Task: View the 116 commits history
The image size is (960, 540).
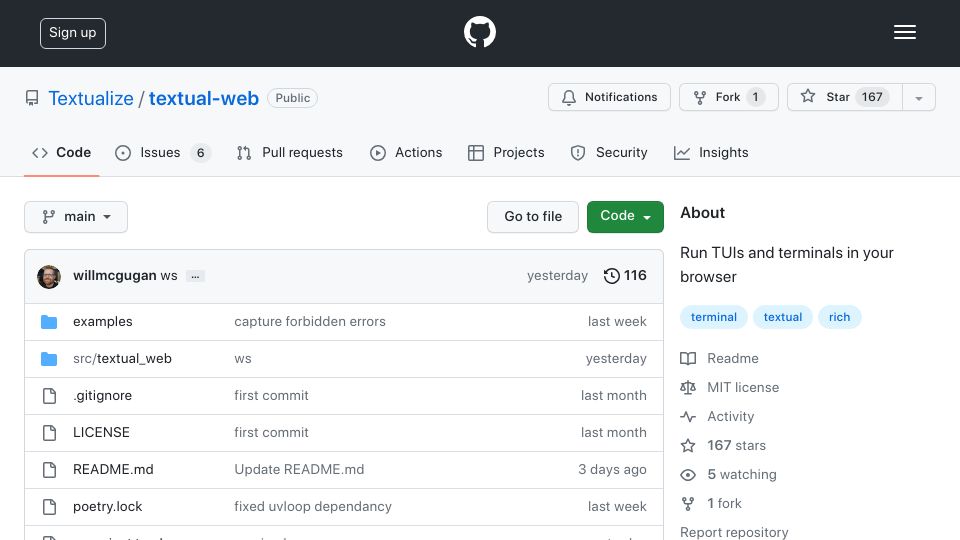Action: coord(625,276)
